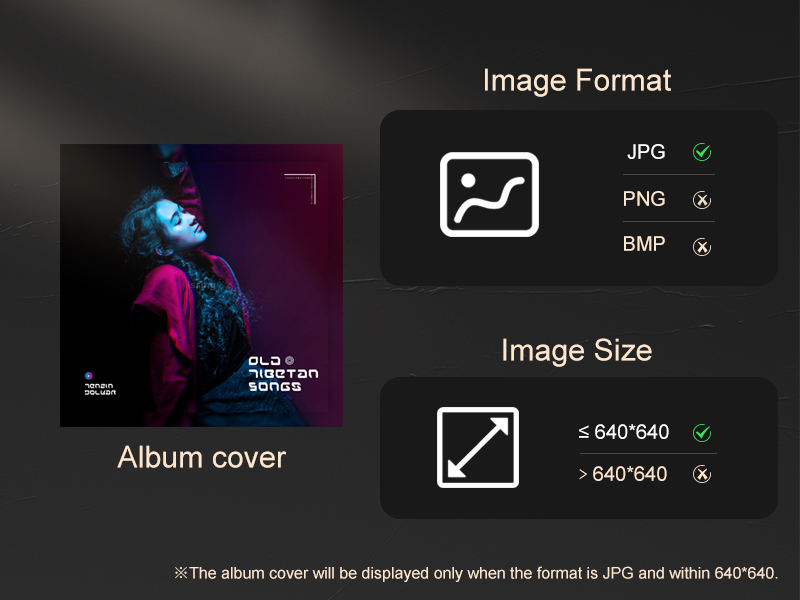Open the album cover thumbnail
This screenshot has width=800, height=600.
click(x=202, y=285)
